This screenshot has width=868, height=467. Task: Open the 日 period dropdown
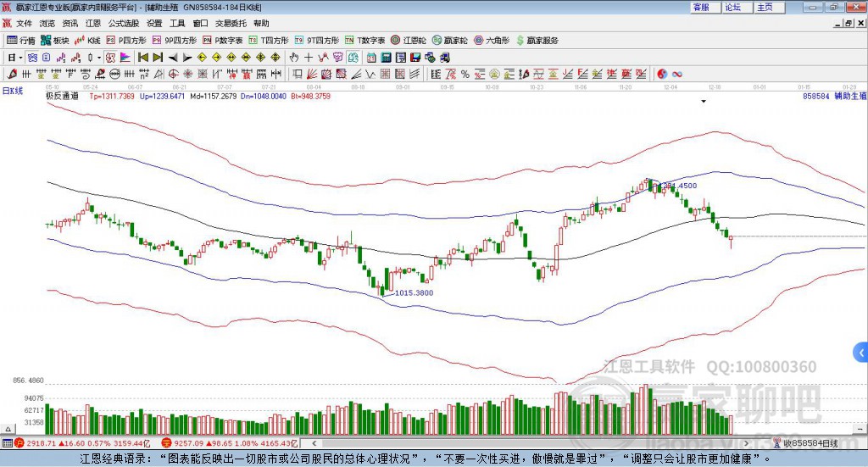coord(15,58)
